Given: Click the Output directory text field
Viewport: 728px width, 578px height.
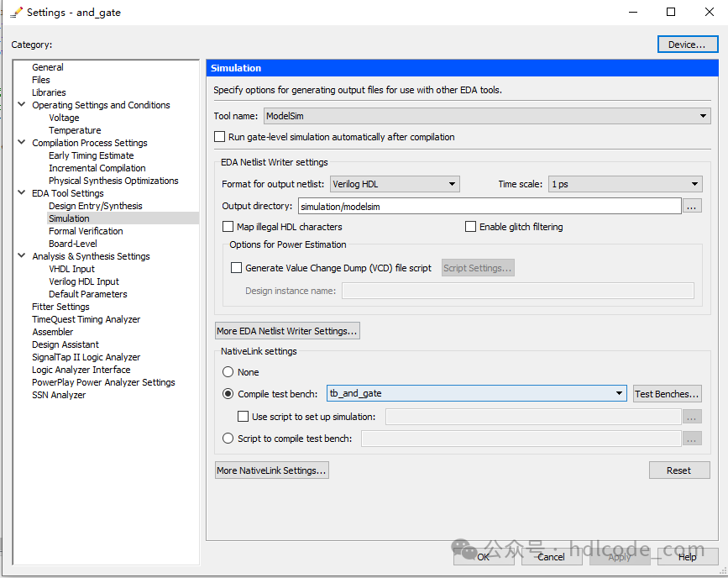Looking at the screenshot, I should click(x=490, y=207).
